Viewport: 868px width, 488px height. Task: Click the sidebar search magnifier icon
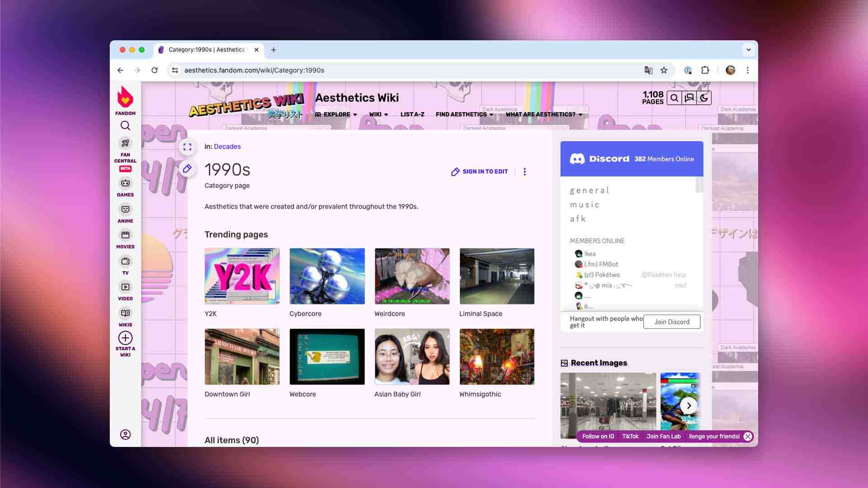coord(125,126)
